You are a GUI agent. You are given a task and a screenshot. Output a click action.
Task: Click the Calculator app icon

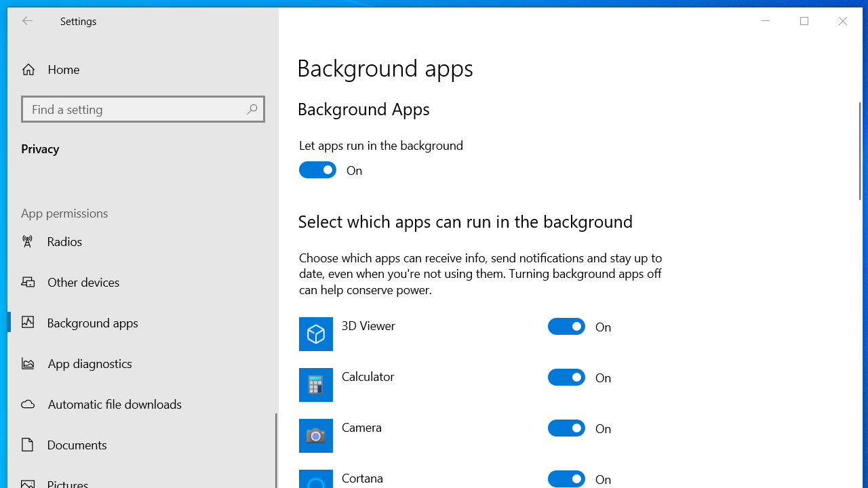316,384
